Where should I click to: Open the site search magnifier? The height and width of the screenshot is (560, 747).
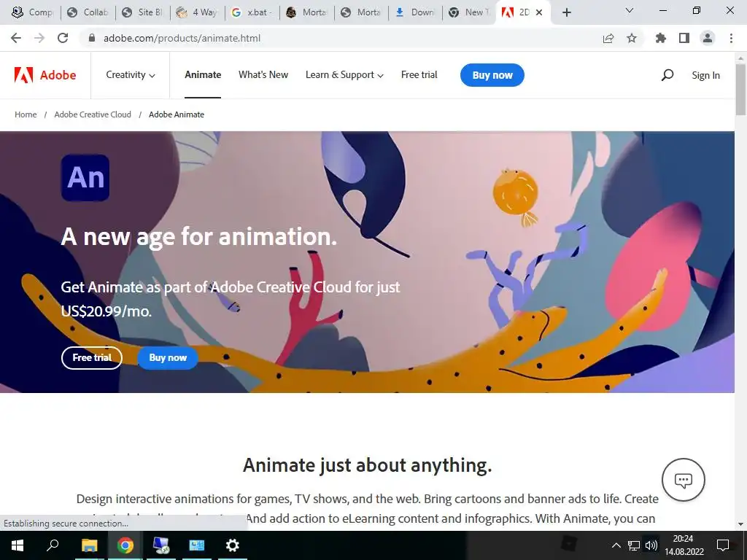click(667, 75)
